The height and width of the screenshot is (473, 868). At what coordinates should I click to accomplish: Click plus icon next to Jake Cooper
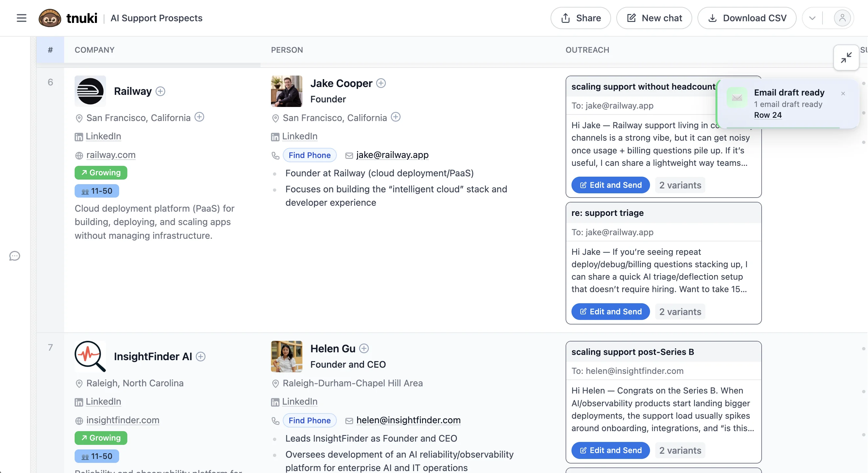click(x=381, y=83)
